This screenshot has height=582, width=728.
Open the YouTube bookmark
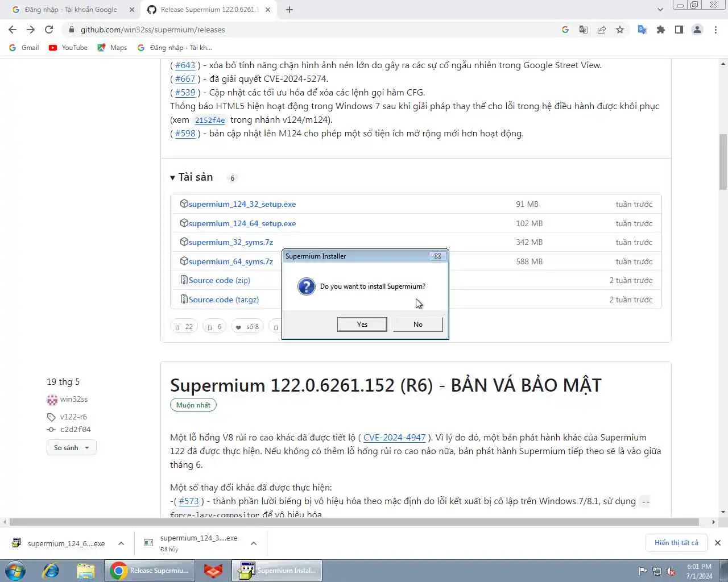pyautogui.click(x=68, y=48)
